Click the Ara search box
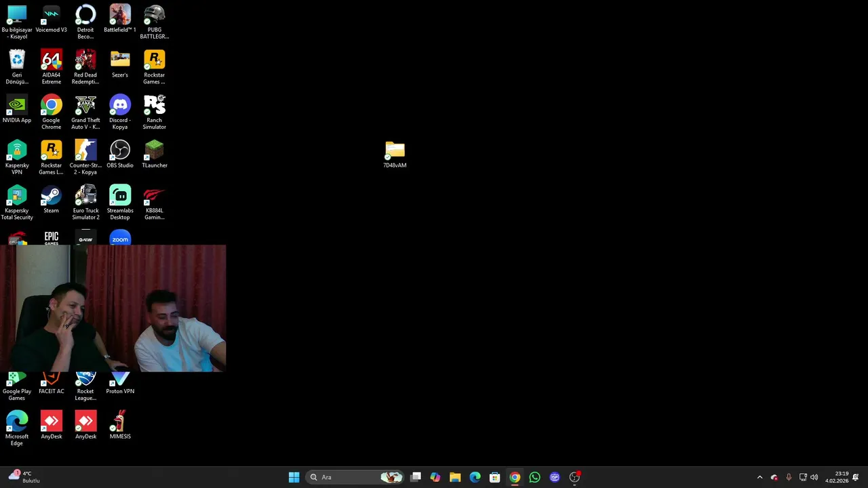868x488 pixels. [x=355, y=477]
